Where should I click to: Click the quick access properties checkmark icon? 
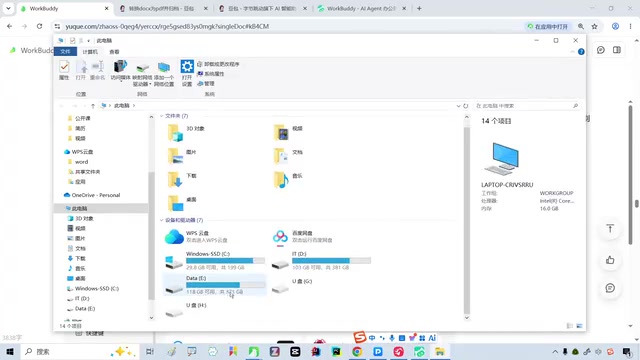(x=72, y=40)
